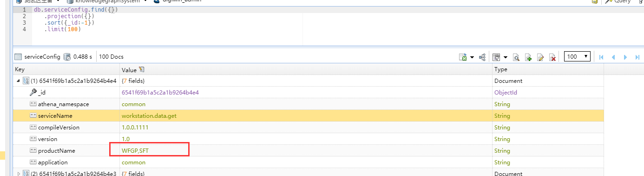Expand document (2) 6541f69b1a5c2a1b9264b4e3
Viewport: 644px width, 176px height.
coord(18,174)
